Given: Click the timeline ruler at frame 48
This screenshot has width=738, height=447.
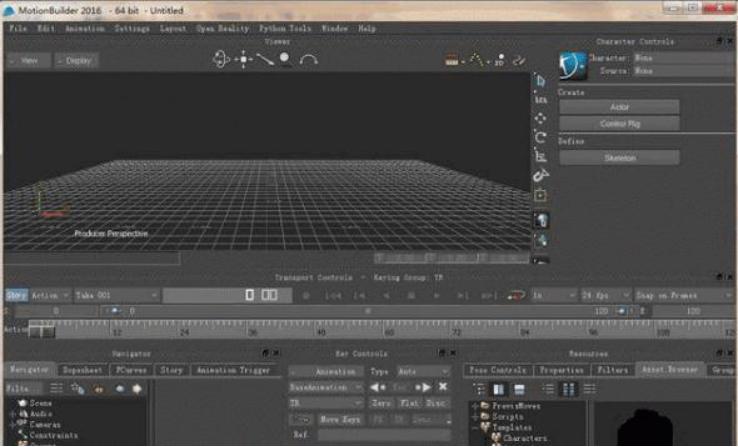Looking at the screenshot, I should (x=321, y=328).
